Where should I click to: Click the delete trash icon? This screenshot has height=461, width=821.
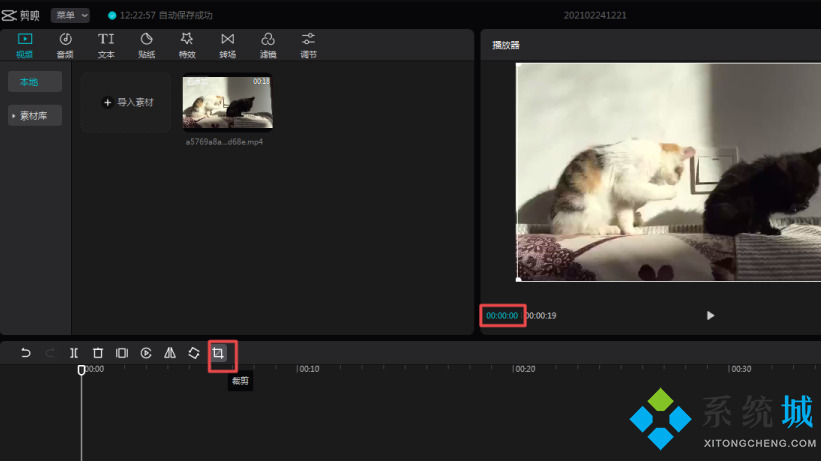(98, 353)
